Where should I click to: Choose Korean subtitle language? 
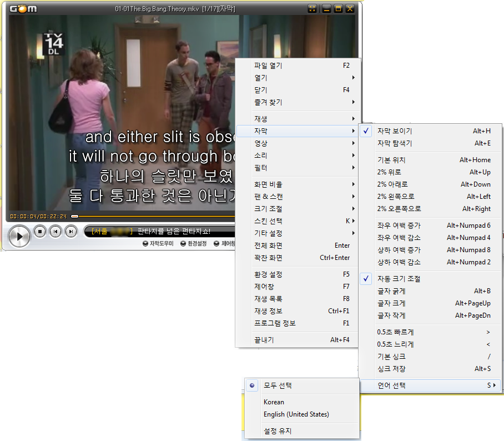click(302, 402)
